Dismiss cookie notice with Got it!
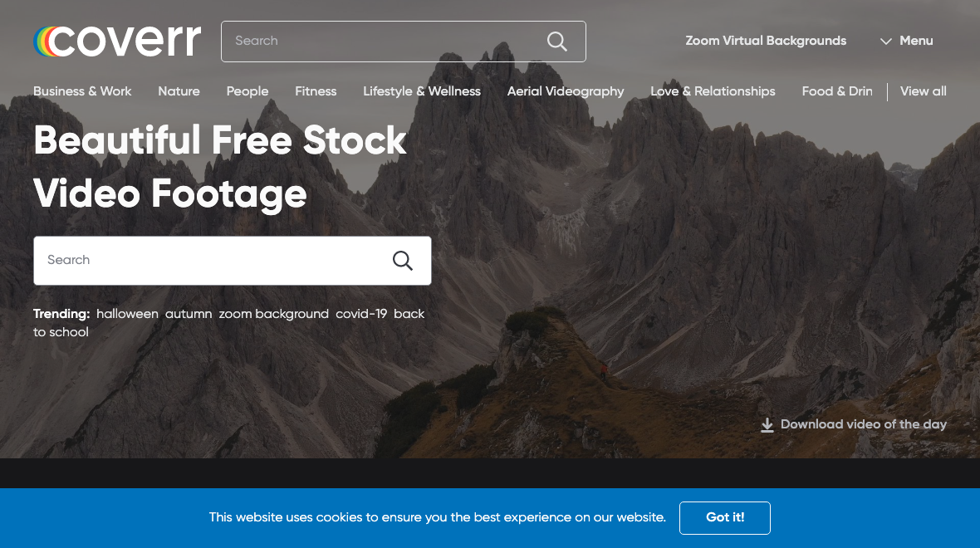 tap(725, 518)
